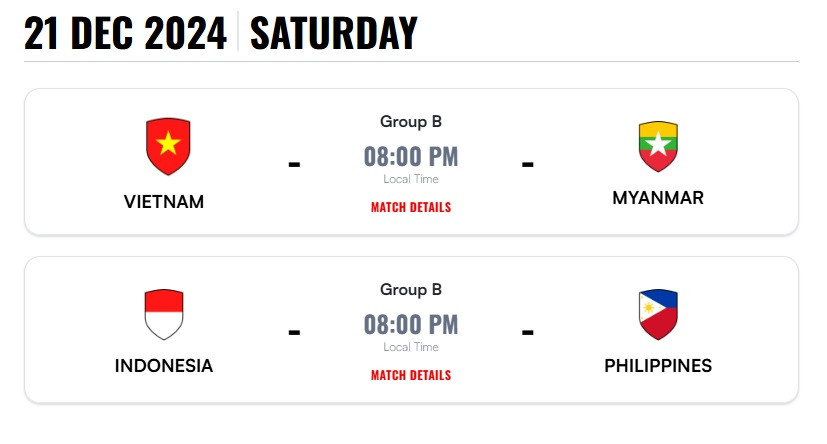
Task: Click the Group B label in Vietnam match
Action: pyautogui.click(x=411, y=122)
